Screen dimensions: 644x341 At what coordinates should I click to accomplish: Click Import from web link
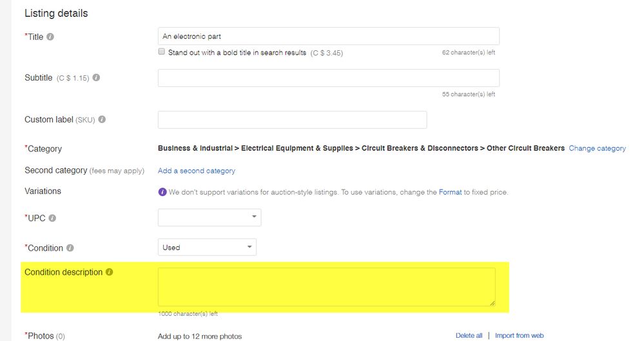pos(519,336)
